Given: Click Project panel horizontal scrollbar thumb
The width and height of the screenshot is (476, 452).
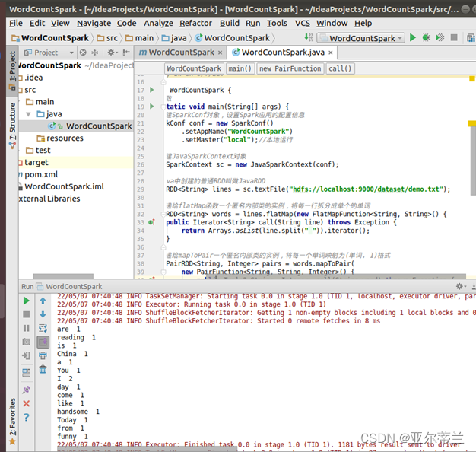Looking at the screenshot, I should pos(63,276).
